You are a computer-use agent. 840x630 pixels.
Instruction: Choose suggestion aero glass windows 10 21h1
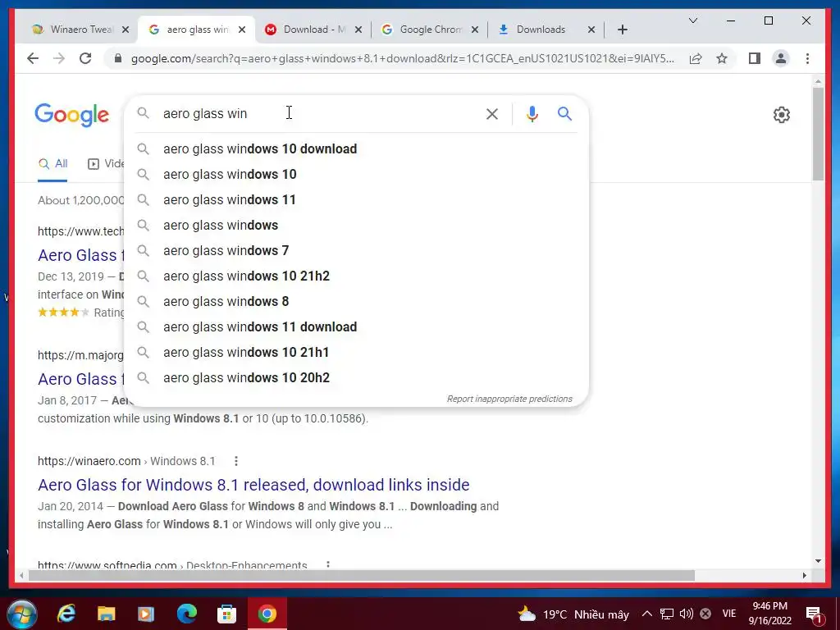356,353
